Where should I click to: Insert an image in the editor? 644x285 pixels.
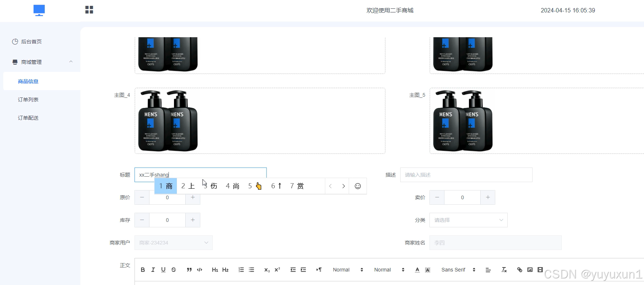click(x=530, y=270)
